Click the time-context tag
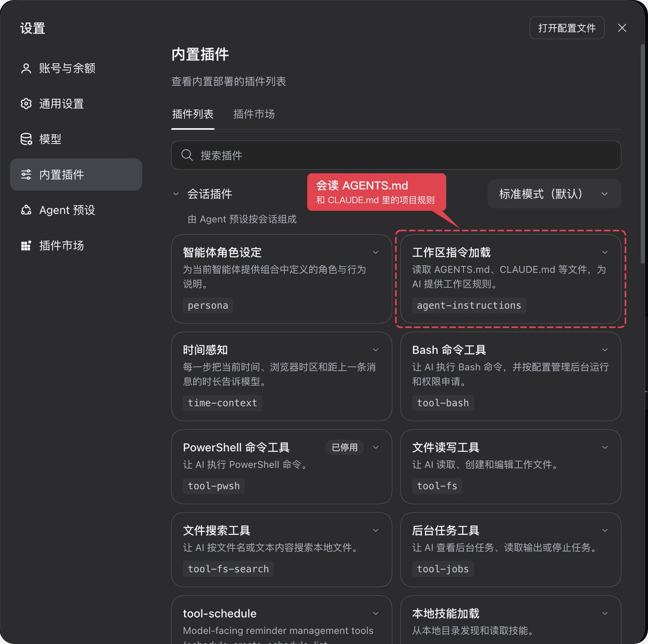 coord(222,403)
